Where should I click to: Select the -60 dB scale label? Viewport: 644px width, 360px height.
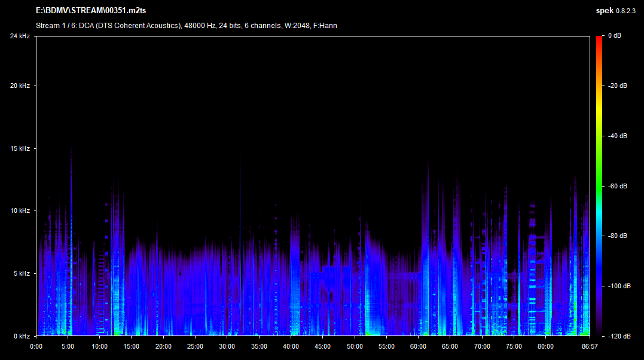tap(618, 186)
